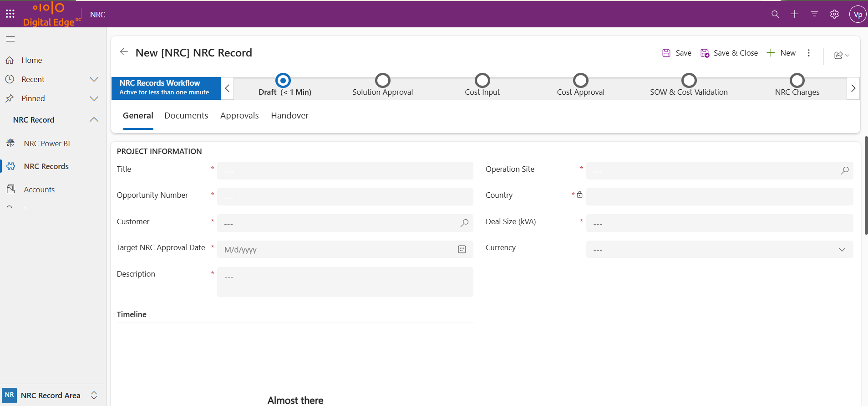Screen dimensions: 868x406
Task: Switch to the Approvals tab
Action: (239, 116)
